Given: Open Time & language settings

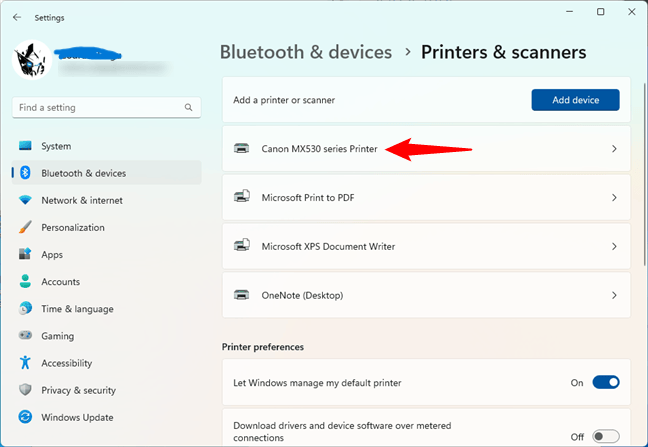Looking at the screenshot, I should click(x=107, y=309).
